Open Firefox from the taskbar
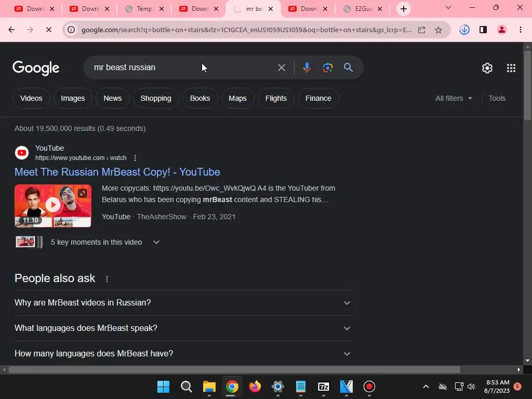This screenshot has width=532, height=399. click(x=255, y=387)
